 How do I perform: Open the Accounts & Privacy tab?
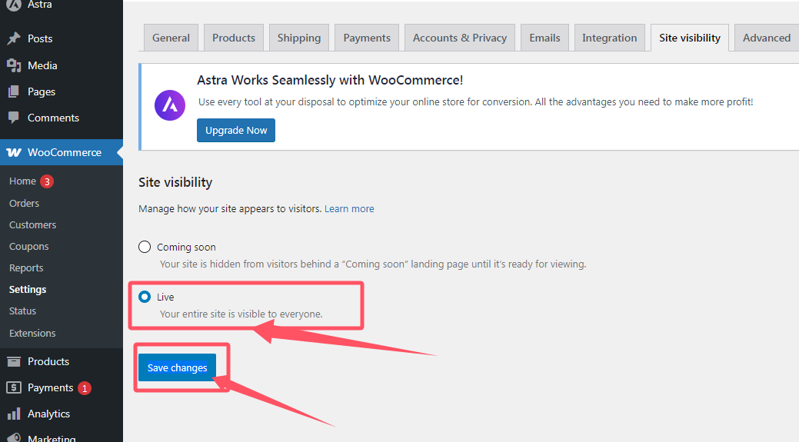point(460,38)
